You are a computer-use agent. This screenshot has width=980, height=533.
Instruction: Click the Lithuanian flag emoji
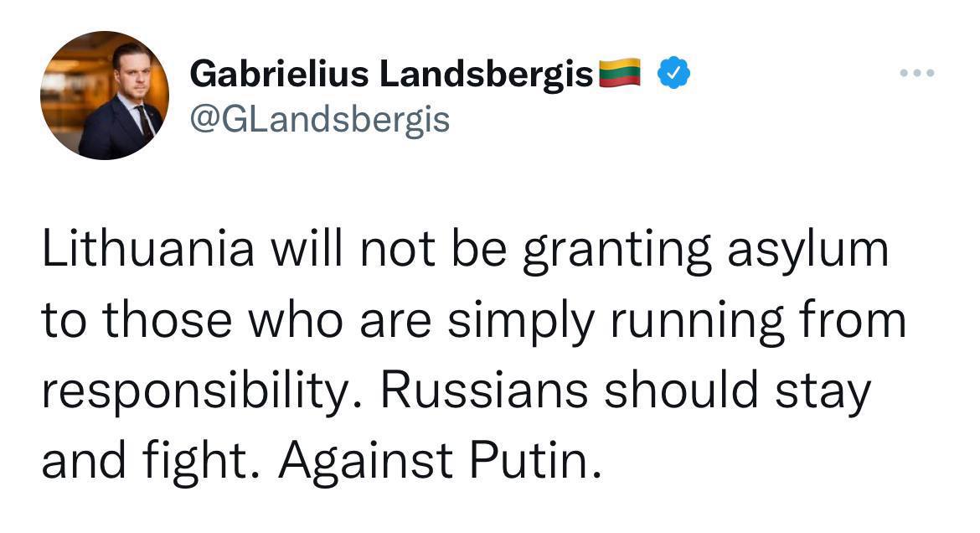pyautogui.click(x=619, y=74)
